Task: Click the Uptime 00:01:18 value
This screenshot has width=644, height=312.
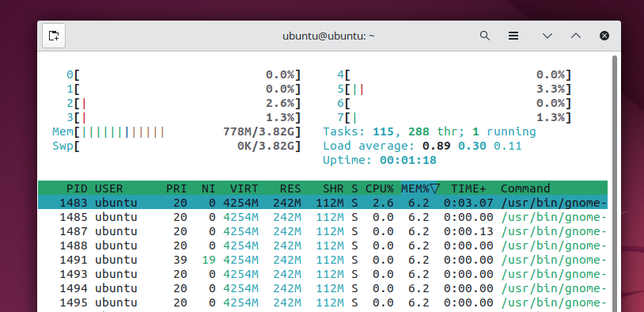Action: point(407,160)
